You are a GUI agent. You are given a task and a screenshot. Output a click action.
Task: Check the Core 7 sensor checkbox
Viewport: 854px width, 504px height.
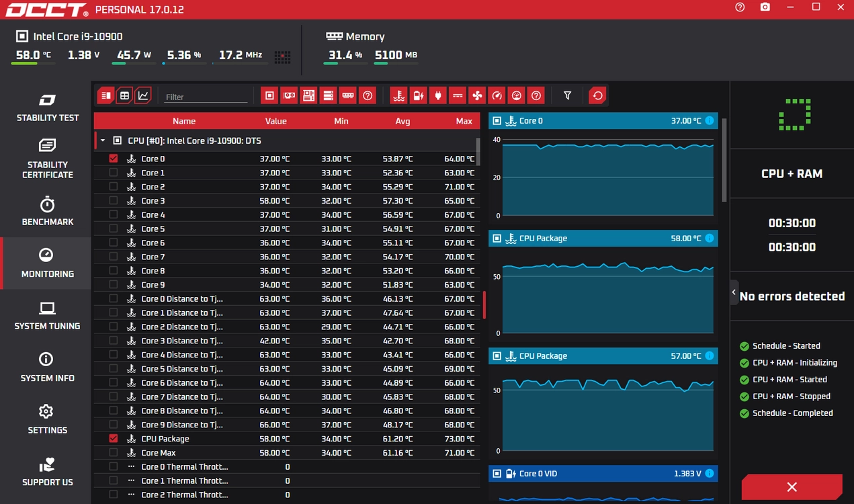(113, 257)
